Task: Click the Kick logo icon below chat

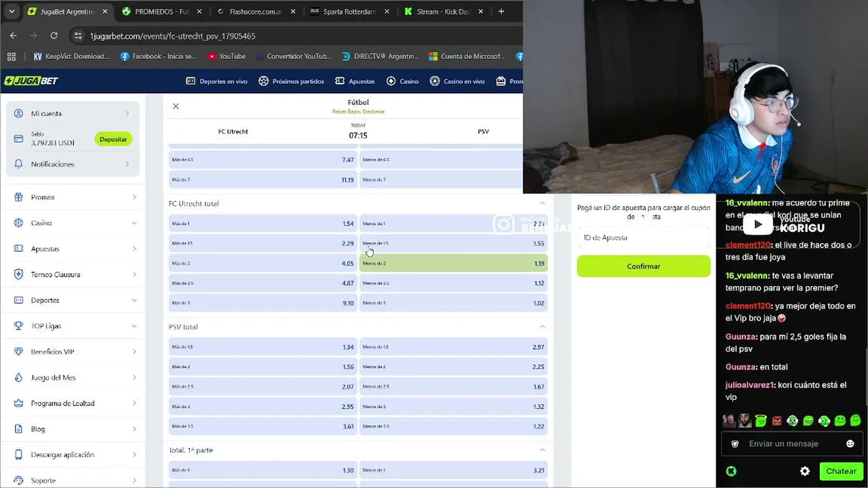Action: [x=731, y=471]
